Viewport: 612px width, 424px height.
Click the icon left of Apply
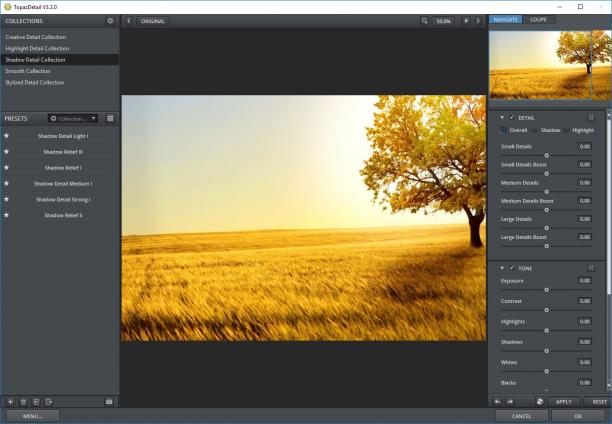click(x=540, y=401)
